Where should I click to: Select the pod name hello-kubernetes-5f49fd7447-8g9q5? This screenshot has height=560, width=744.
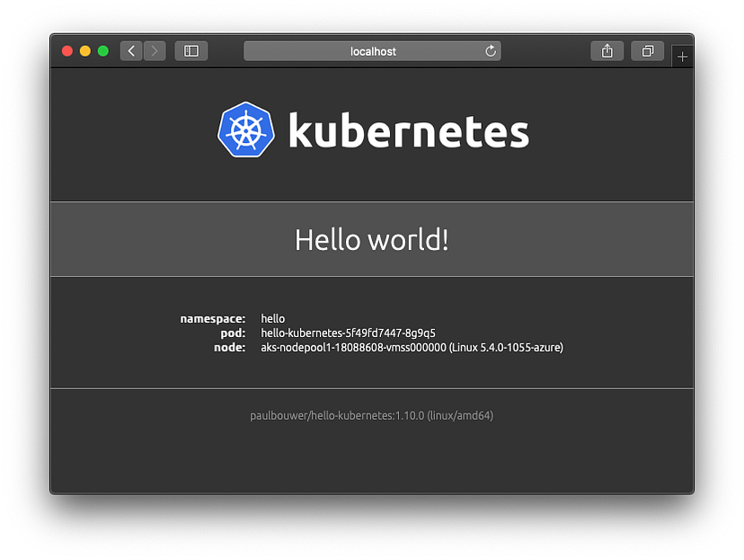pyautogui.click(x=347, y=333)
